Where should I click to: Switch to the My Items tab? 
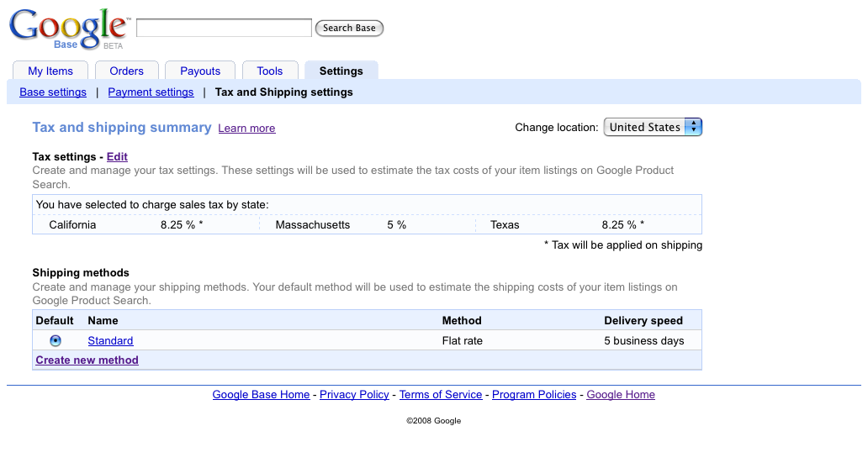[x=50, y=71]
